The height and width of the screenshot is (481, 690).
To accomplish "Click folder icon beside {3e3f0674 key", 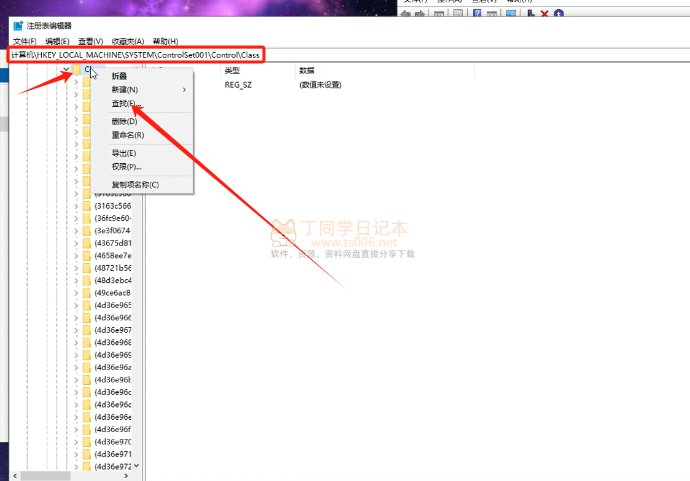I will (x=87, y=231).
